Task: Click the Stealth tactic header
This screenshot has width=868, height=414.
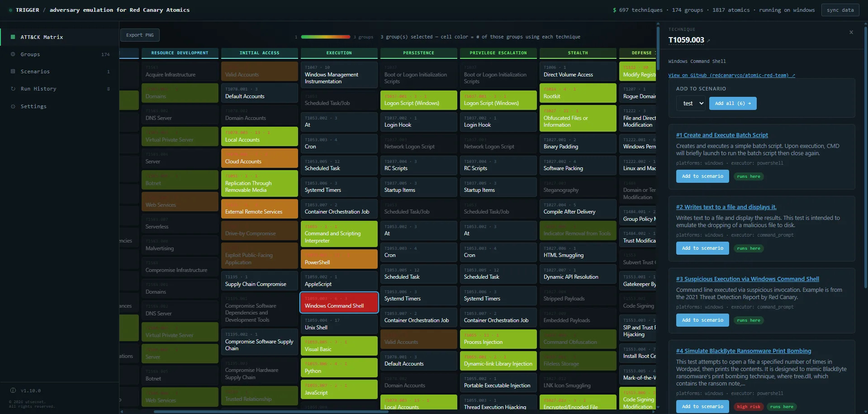Action: (x=578, y=53)
